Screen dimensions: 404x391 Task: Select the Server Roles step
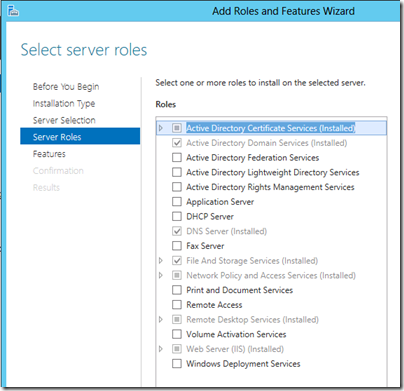pos(80,136)
